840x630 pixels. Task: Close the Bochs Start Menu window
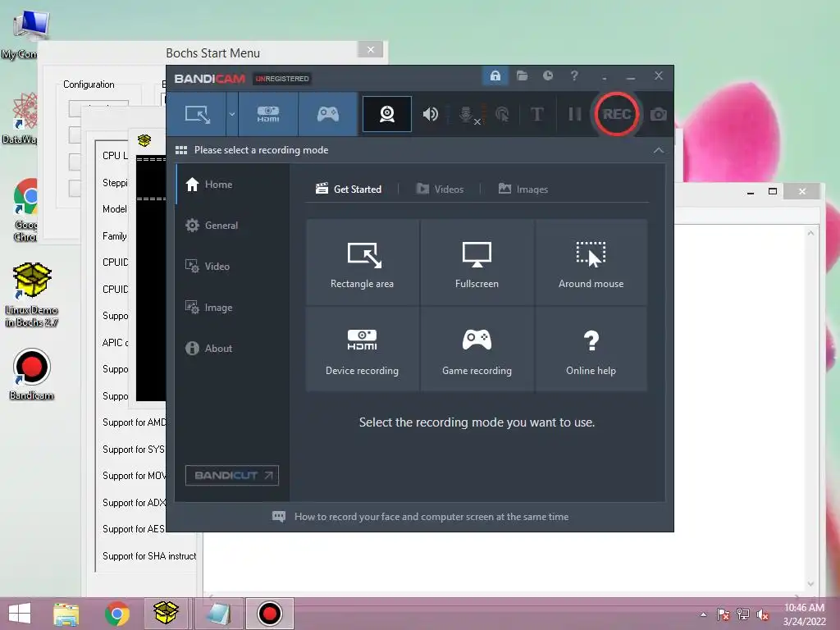pos(371,50)
